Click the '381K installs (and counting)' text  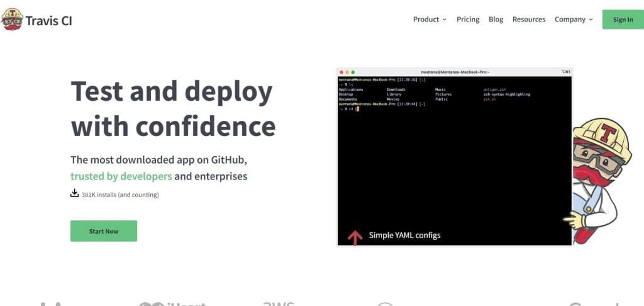[120, 195]
